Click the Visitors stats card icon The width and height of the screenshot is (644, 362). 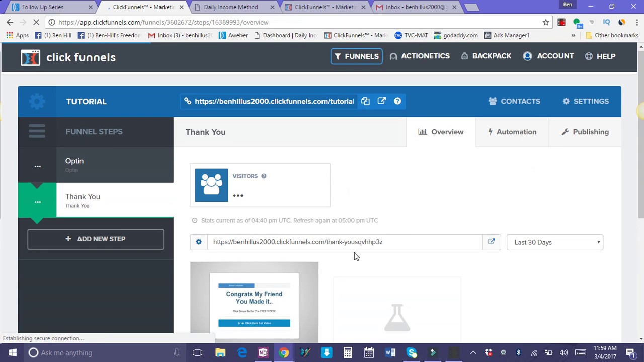[211, 185]
